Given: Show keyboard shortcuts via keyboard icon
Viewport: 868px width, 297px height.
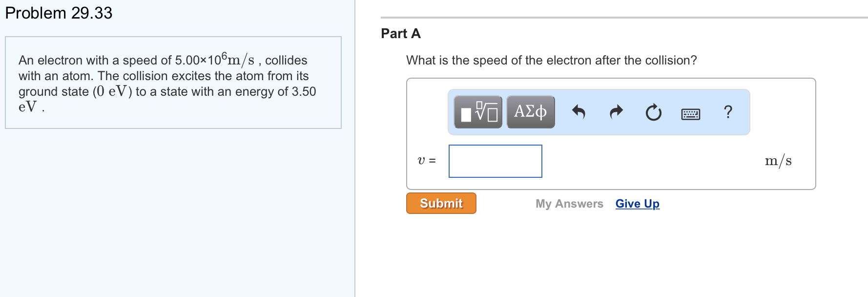Looking at the screenshot, I should [690, 114].
